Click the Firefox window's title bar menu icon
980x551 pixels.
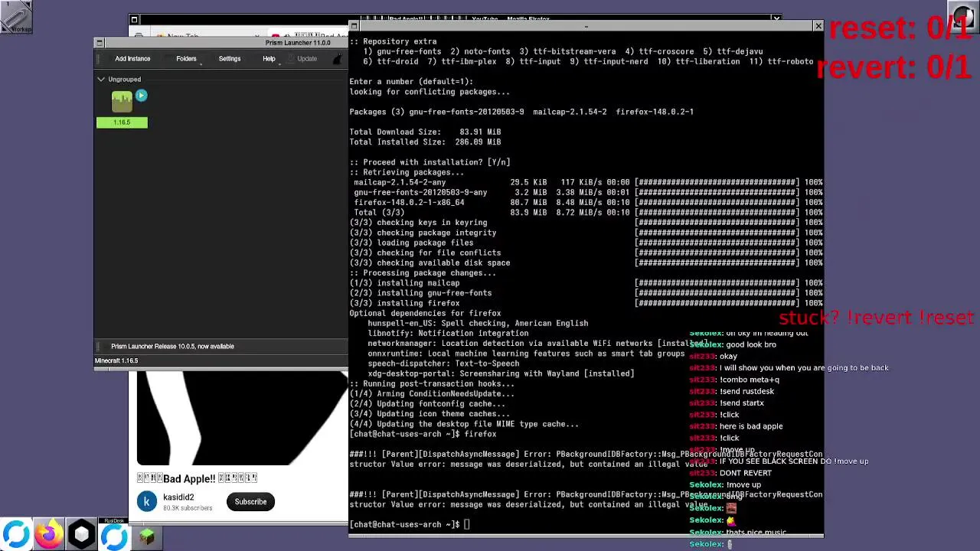[x=134, y=20]
